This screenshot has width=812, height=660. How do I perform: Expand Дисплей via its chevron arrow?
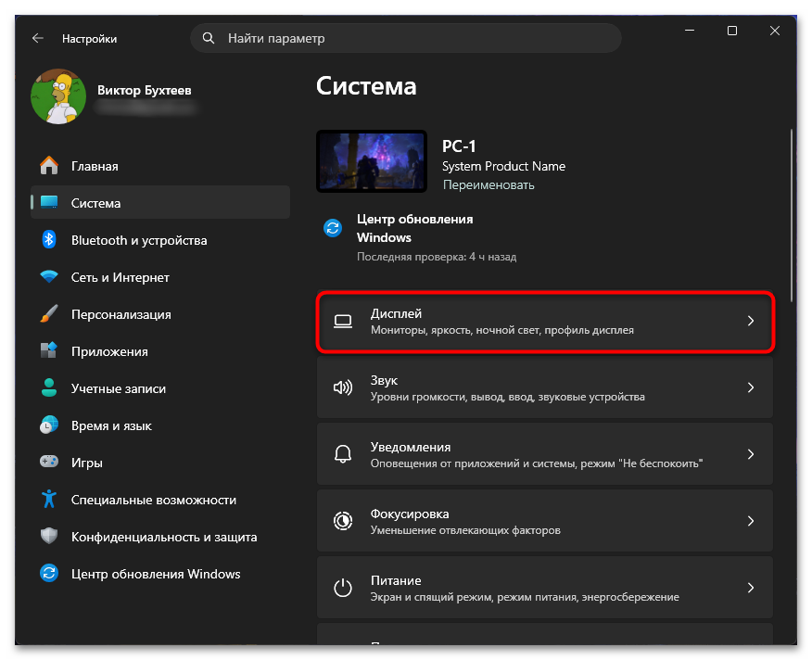click(x=751, y=321)
